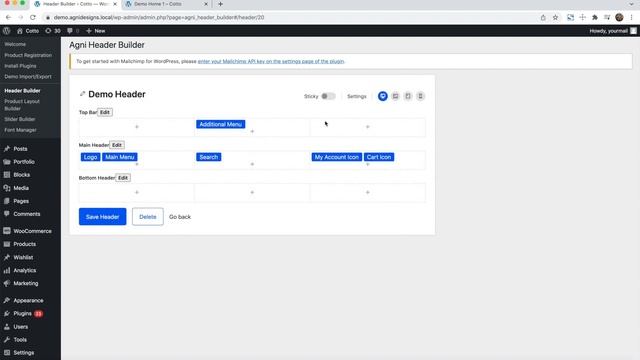
Task: Open the Appearance admin menu
Action: (x=28, y=300)
